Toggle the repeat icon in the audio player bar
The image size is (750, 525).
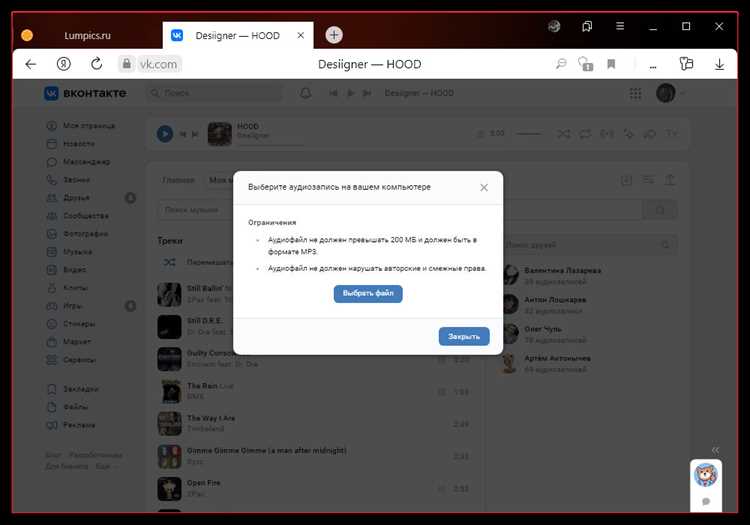point(585,134)
